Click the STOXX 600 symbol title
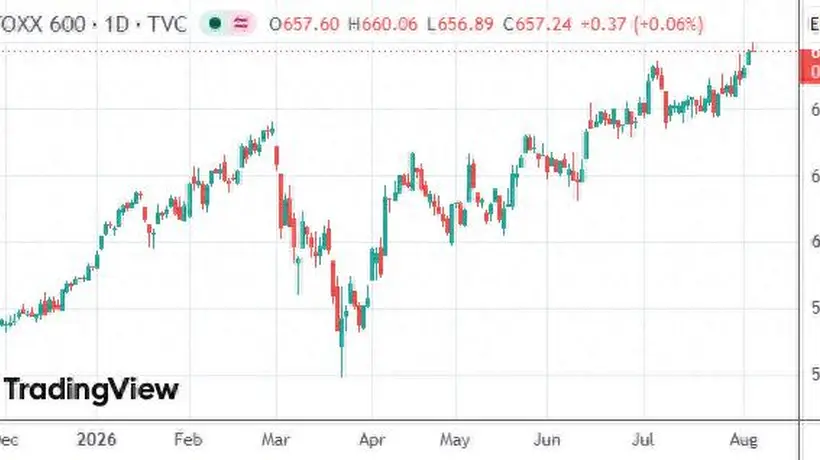This screenshot has width=820, height=460. pyautogui.click(x=42, y=24)
